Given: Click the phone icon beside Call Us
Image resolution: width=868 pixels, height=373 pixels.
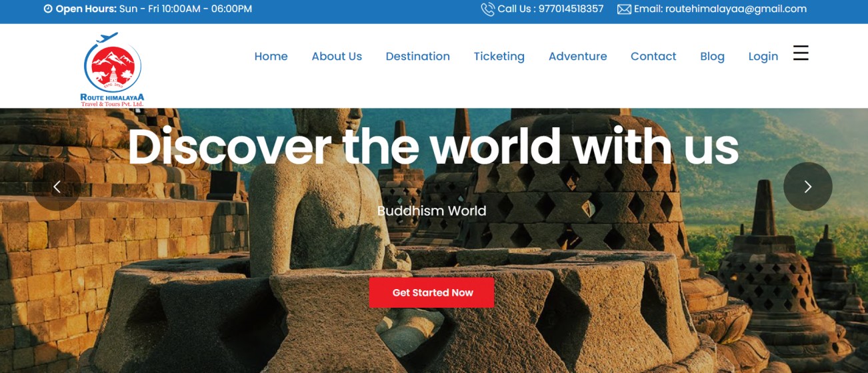Looking at the screenshot, I should 487,9.
